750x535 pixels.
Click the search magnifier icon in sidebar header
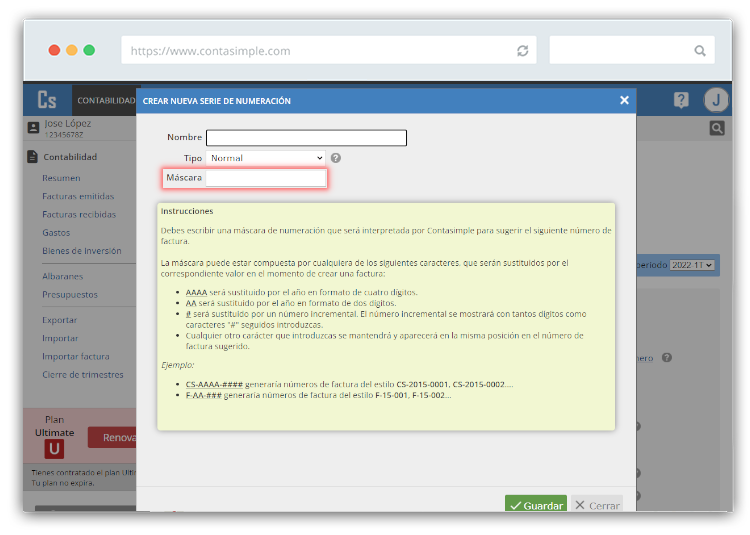coord(717,128)
